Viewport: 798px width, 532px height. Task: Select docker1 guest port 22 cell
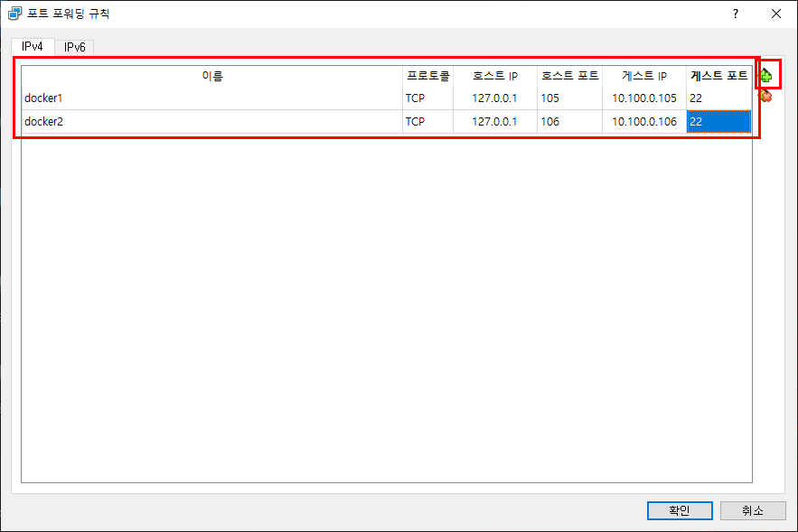718,98
